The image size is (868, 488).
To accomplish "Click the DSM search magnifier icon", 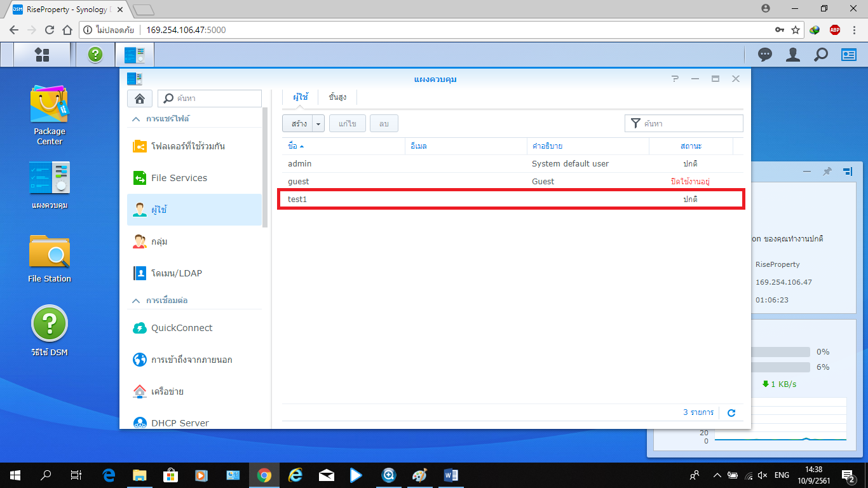I will (x=821, y=55).
